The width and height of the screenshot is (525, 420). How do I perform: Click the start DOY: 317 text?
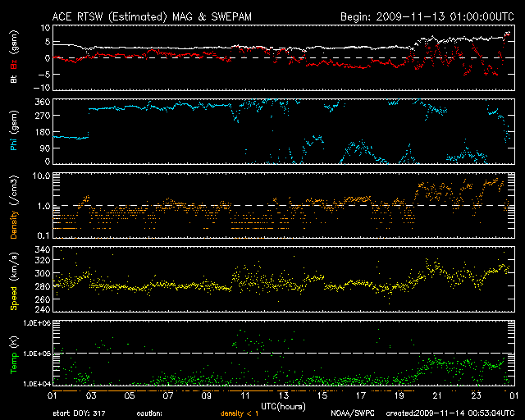[x=78, y=413]
